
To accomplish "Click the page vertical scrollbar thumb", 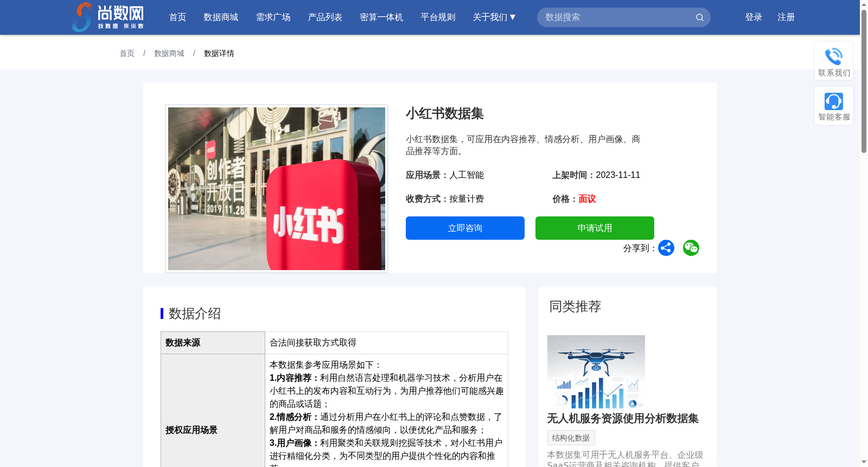I will coord(864,80).
